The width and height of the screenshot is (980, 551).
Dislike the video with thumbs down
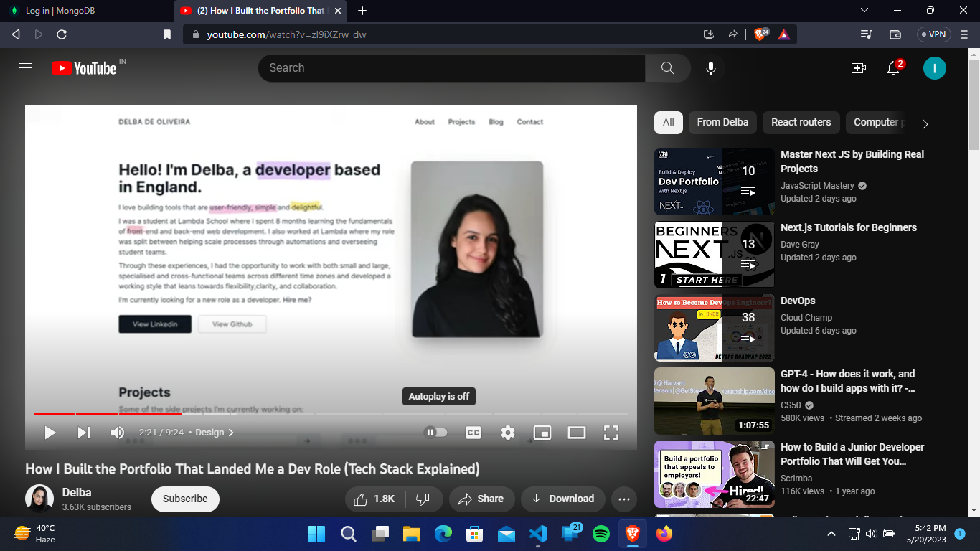pyautogui.click(x=423, y=499)
